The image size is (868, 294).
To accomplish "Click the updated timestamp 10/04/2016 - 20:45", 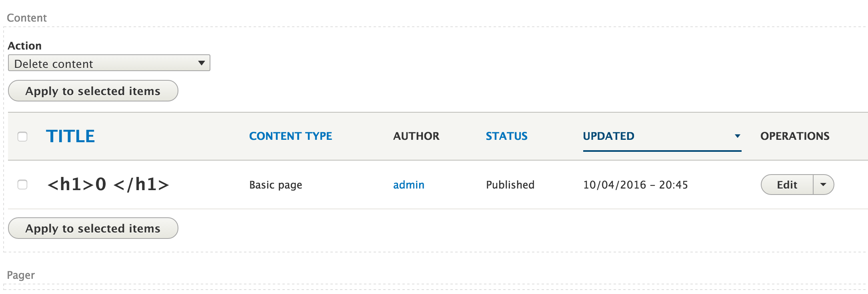I will pyautogui.click(x=636, y=185).
